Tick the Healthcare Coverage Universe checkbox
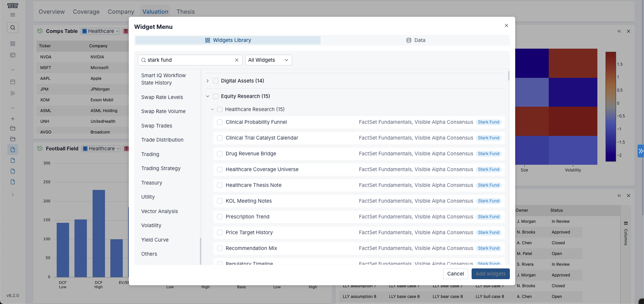Screen dimensions: 644x304 220,169
